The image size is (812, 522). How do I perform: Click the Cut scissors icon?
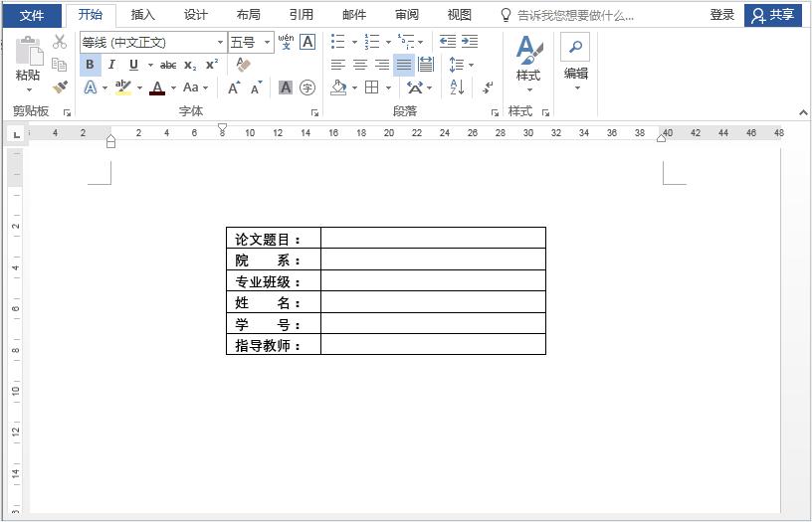click(x=60, y=42)
